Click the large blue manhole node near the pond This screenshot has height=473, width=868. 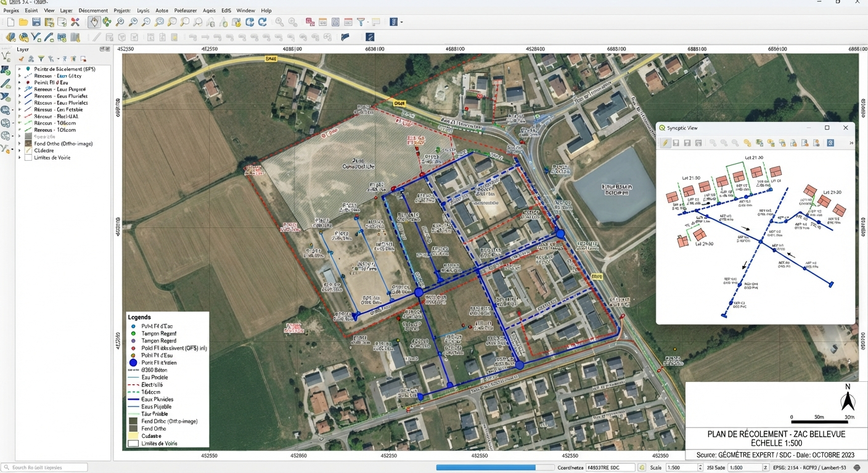pos(560,234)
